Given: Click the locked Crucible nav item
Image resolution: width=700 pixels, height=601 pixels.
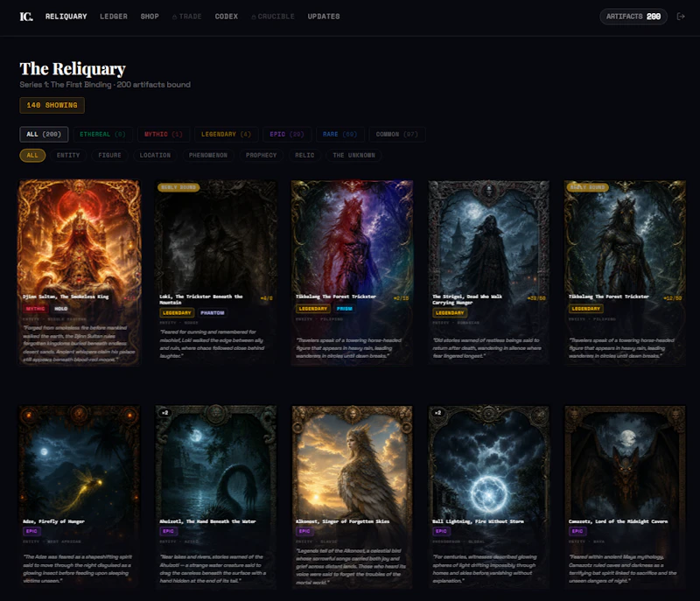Looking at the screenshot, I should pyautogui.click(x=273, y=17).
